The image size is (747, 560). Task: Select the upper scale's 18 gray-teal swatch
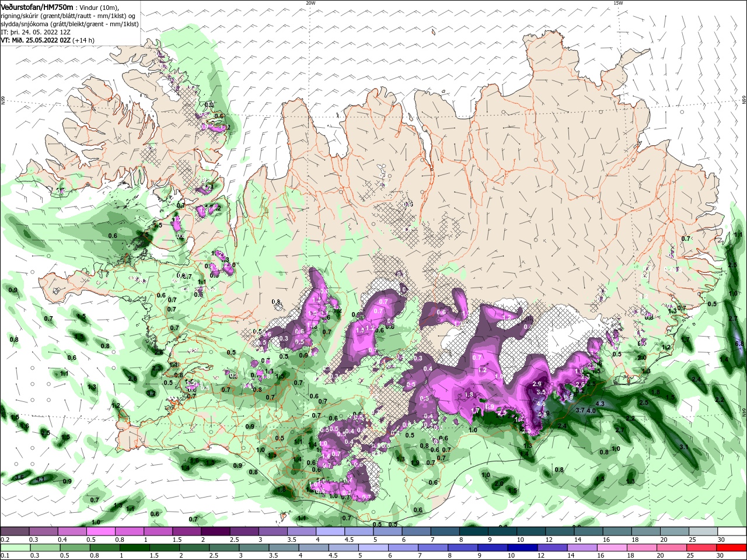point(645,531)
